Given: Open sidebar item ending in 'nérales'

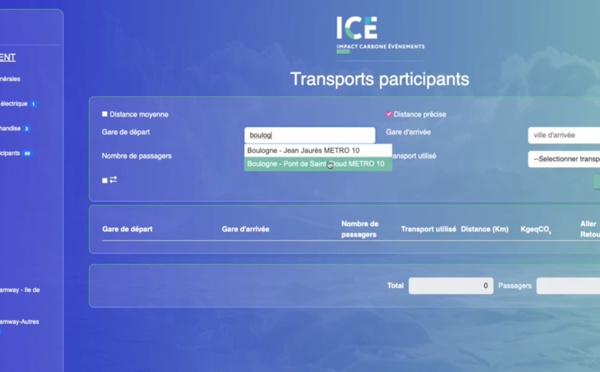Looking at the screenshot, I should (10, 79).
